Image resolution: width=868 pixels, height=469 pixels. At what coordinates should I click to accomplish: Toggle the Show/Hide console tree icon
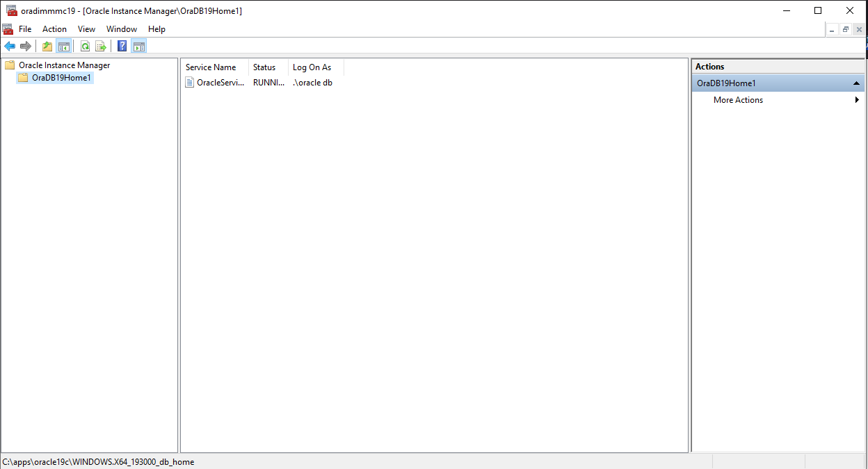click(x=63, y=46)
